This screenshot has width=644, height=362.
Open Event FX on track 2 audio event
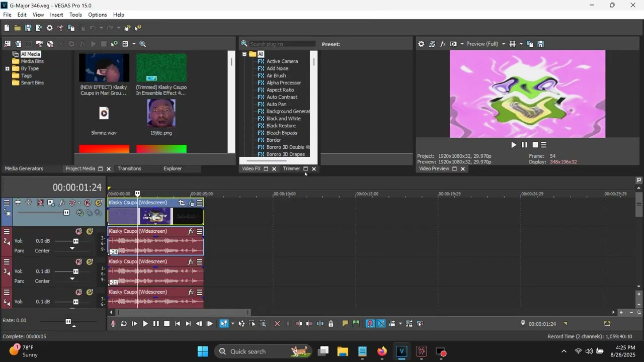click(191, 232)
